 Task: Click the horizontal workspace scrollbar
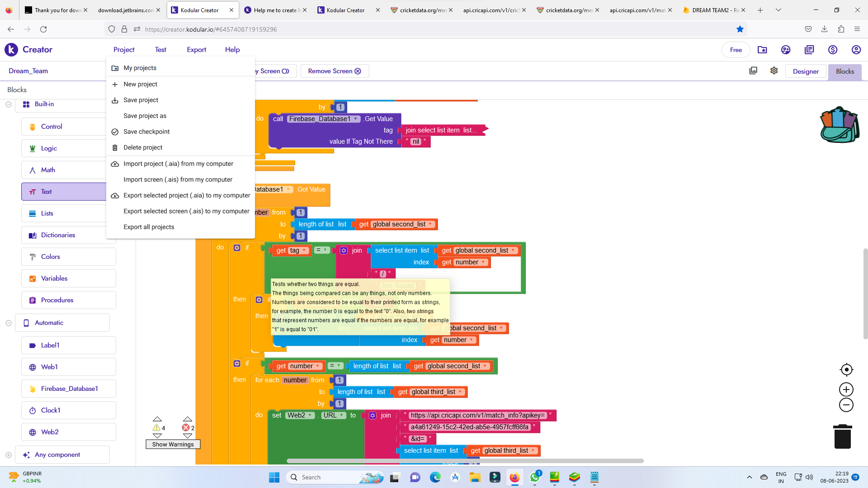pos(465,461)
